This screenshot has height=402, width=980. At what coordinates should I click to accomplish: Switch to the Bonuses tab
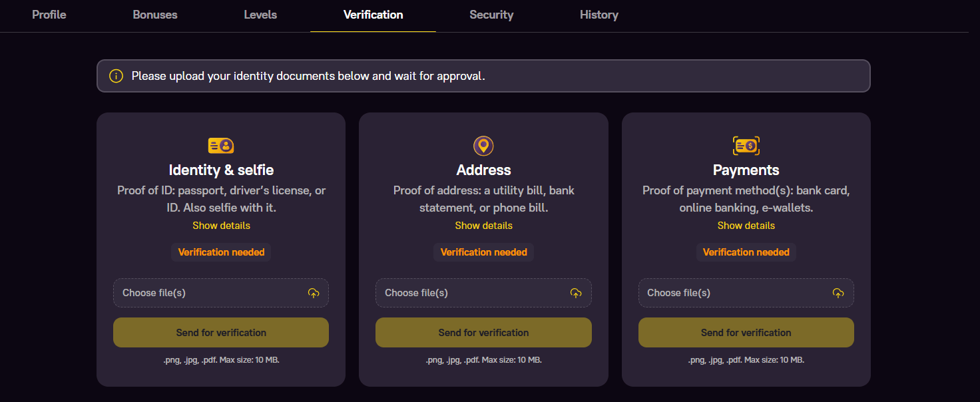154,14
